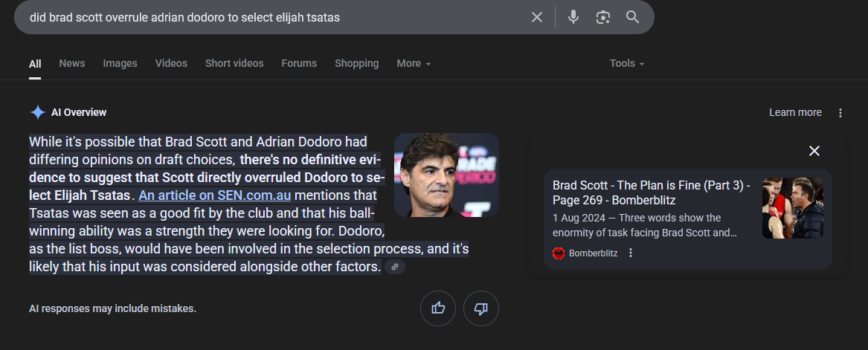Start voice search with the microphone icon
This screenshot has width=868, height=350.
click(573, 17)
